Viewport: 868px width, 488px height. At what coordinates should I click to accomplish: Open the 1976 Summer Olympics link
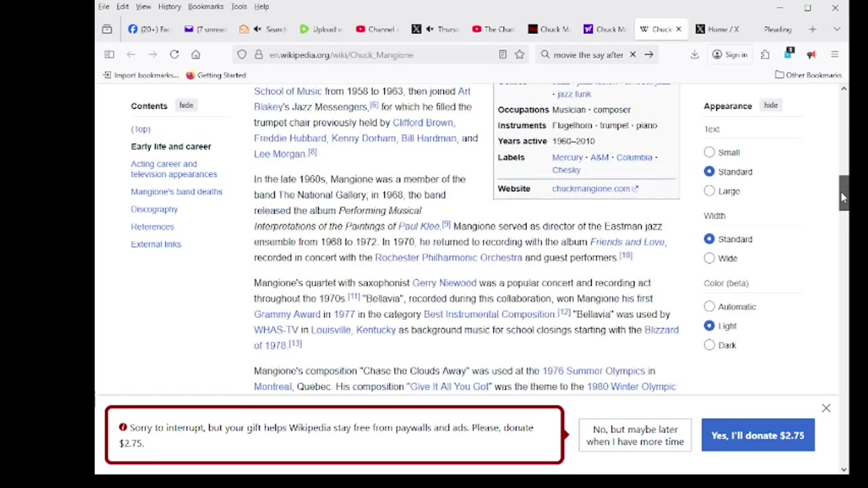click(593, 371)
